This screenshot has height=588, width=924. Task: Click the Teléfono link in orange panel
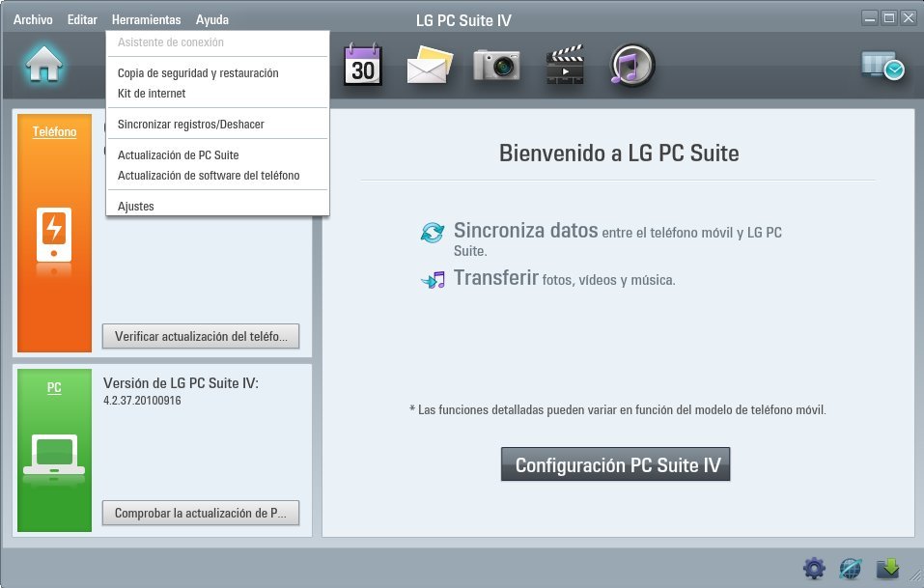coord(54,132)
